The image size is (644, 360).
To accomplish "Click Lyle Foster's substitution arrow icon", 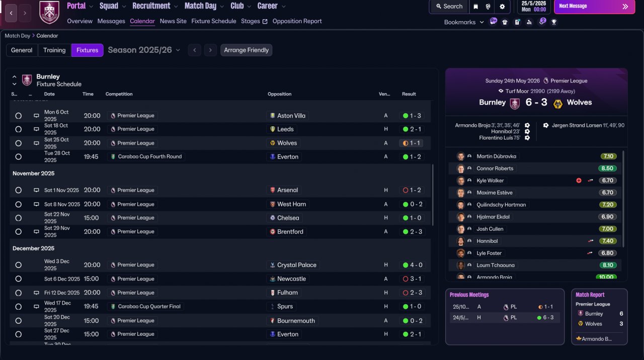I will point(591,253).
